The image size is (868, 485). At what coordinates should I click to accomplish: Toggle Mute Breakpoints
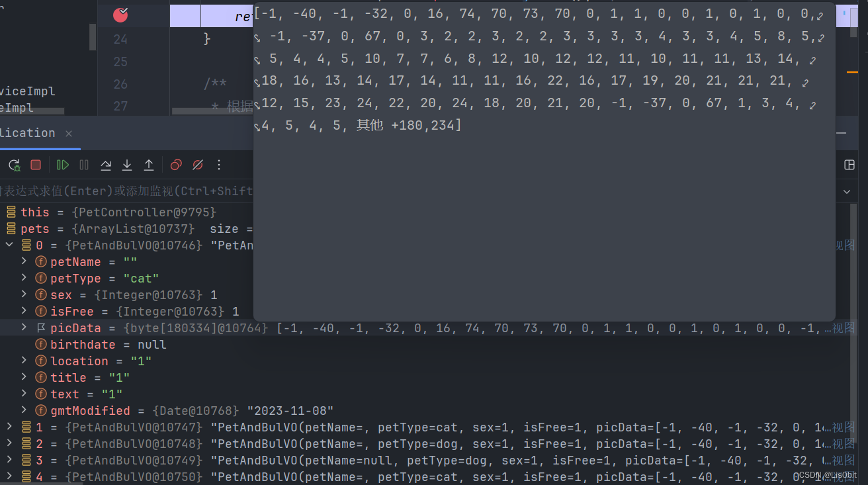pos(197,165)
